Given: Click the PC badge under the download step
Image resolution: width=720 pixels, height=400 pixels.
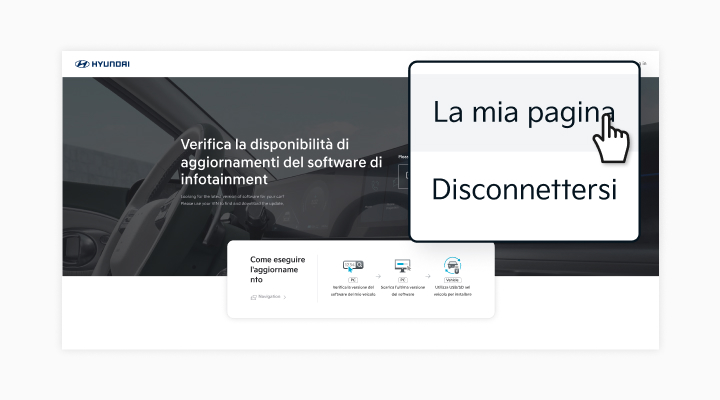Looking at the screenshot, I should (x=402, y=281).
